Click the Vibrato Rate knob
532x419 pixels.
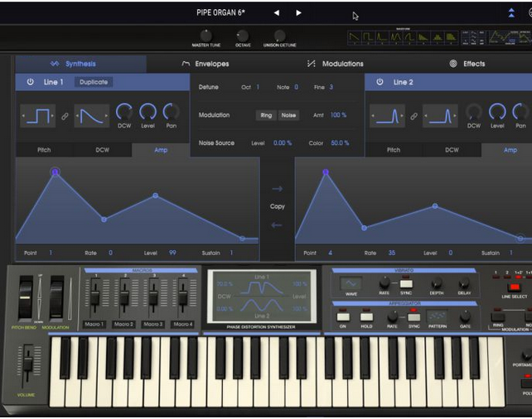[384, 282]
